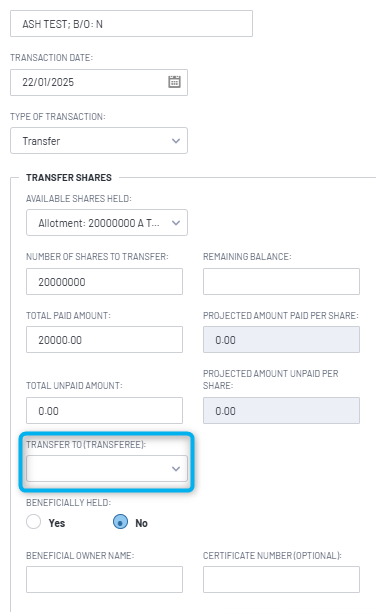Click the ASH TEST; B/O: N field

pyautogui.click(x=131, y=24)
